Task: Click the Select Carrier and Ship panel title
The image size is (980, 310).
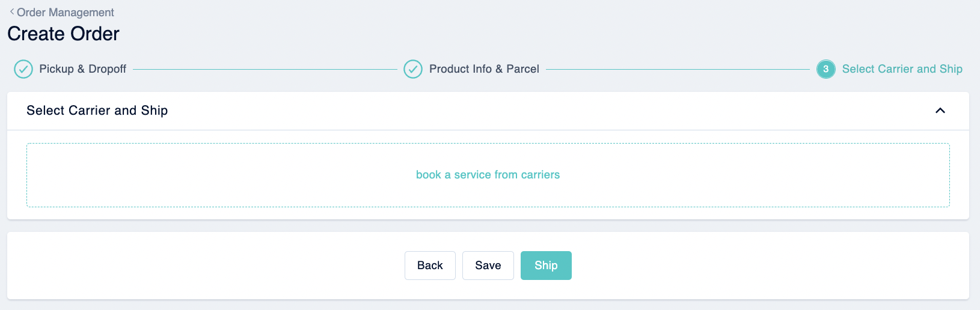Action: [97, 111]
